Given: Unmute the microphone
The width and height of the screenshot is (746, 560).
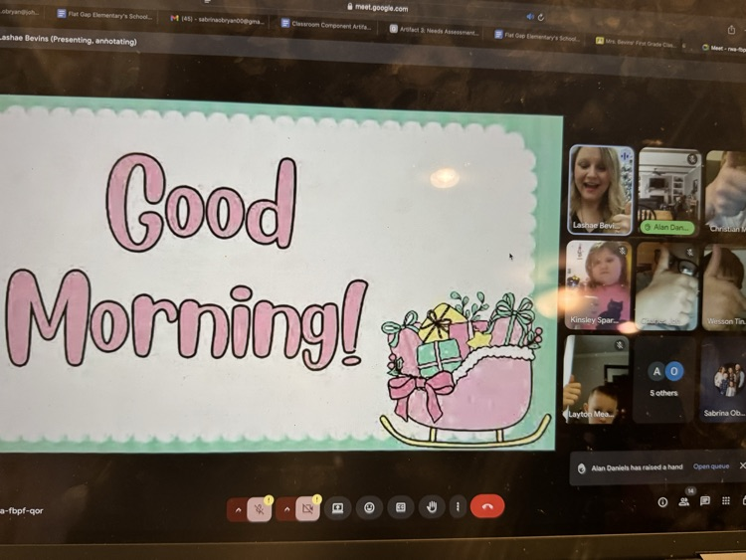Looking at the screenshot, I should [x=259, y=509].
